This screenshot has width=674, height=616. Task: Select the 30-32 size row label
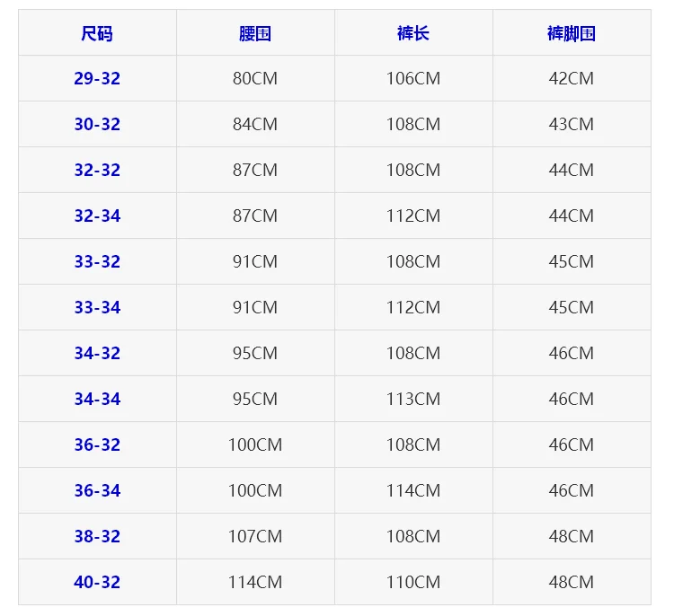97,124
